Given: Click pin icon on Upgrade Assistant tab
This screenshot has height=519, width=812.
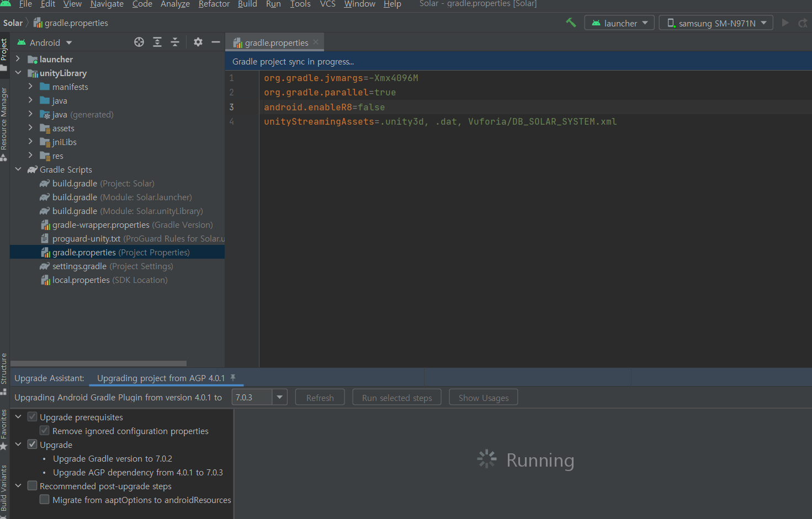Looking at the screenshot, I should pyautogui.click(x=233, y=378).
